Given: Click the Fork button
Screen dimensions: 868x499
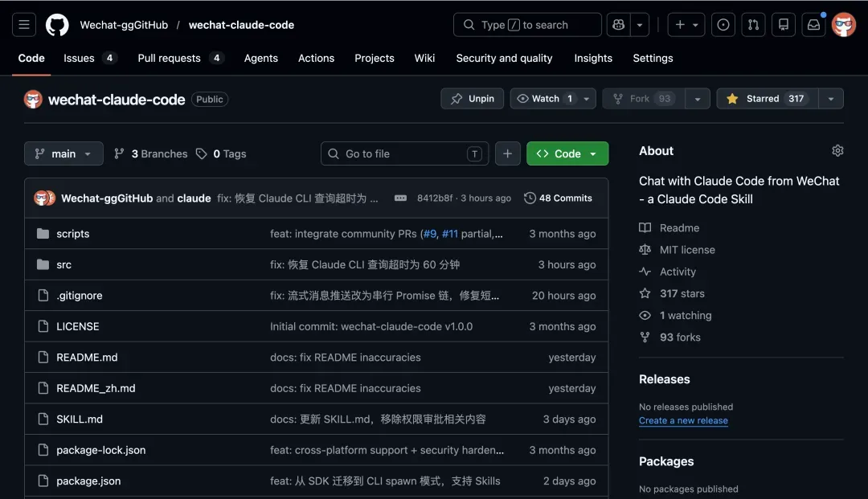Looking at the screenshot, I should click(643, 99).
